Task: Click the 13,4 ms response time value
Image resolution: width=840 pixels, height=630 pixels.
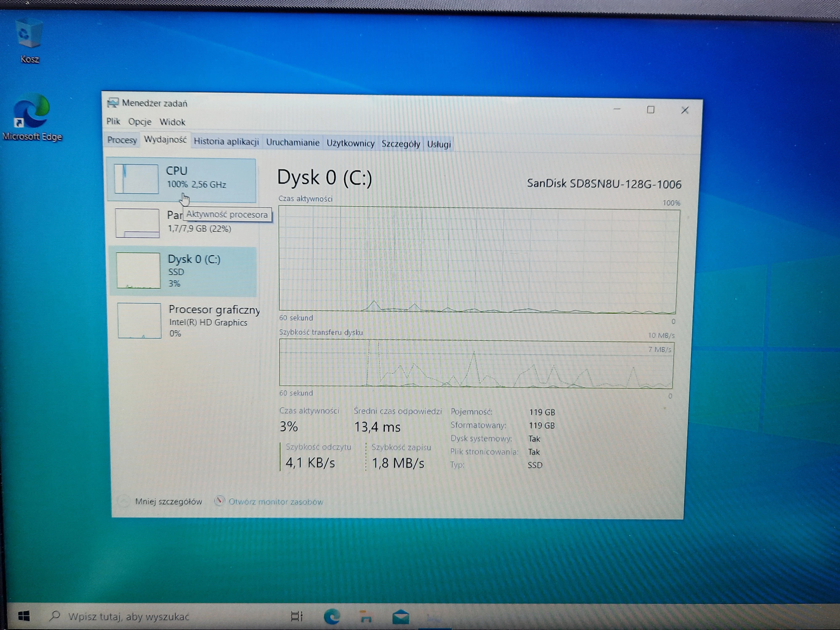Action: point(377,427)
